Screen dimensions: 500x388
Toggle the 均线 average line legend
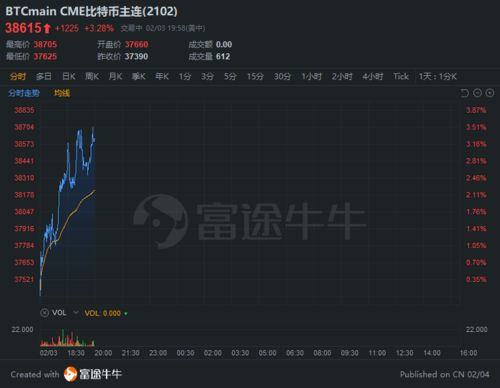coord(62,93)
